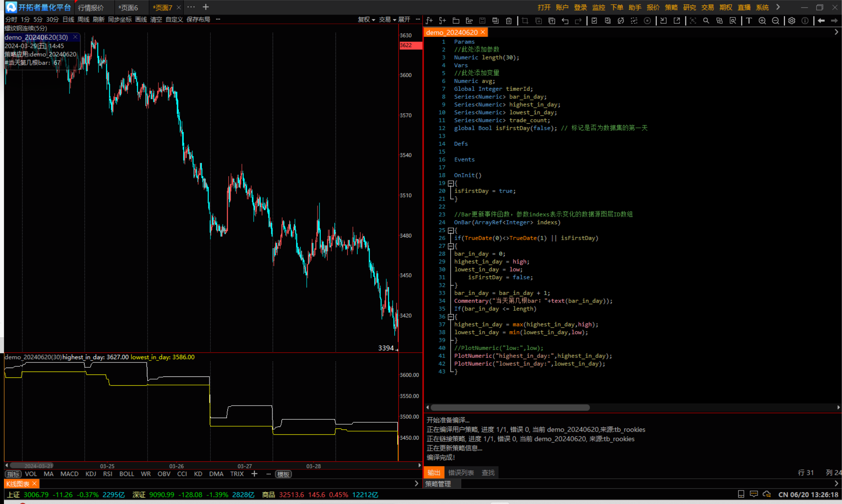Collapse the OnBar code block at line 25
The width and height of the screenshot is (842, 504).
click(x=451, y=231)
